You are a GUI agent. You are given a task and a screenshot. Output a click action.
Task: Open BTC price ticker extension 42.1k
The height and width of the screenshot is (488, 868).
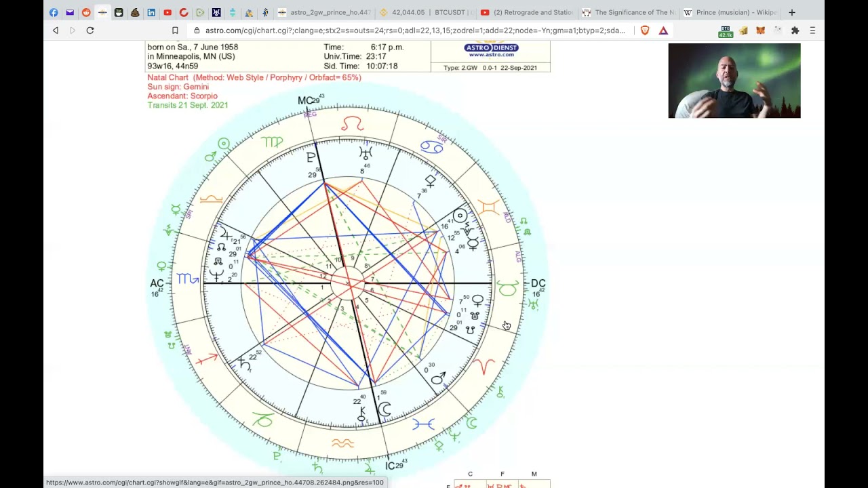coord(726,31)
